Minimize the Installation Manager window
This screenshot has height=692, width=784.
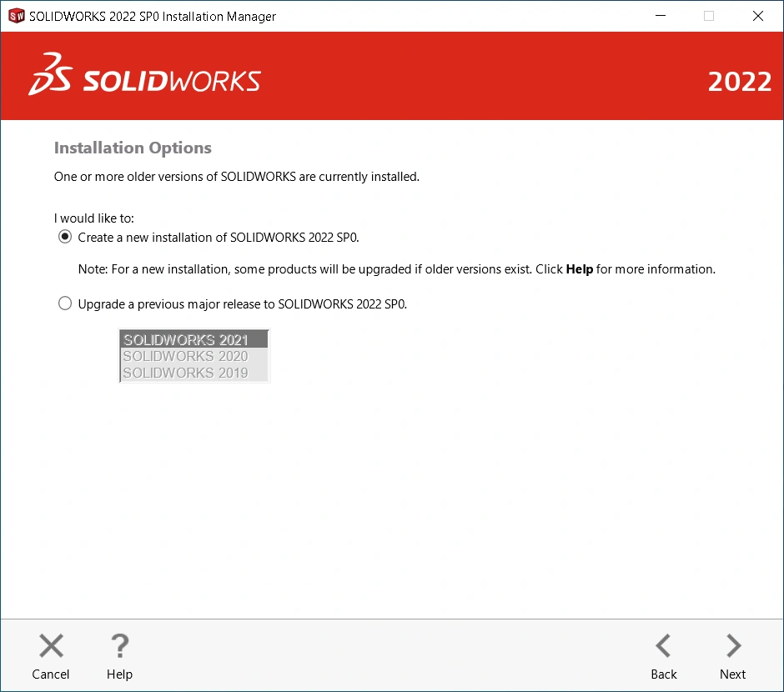[x=661, y=16]
